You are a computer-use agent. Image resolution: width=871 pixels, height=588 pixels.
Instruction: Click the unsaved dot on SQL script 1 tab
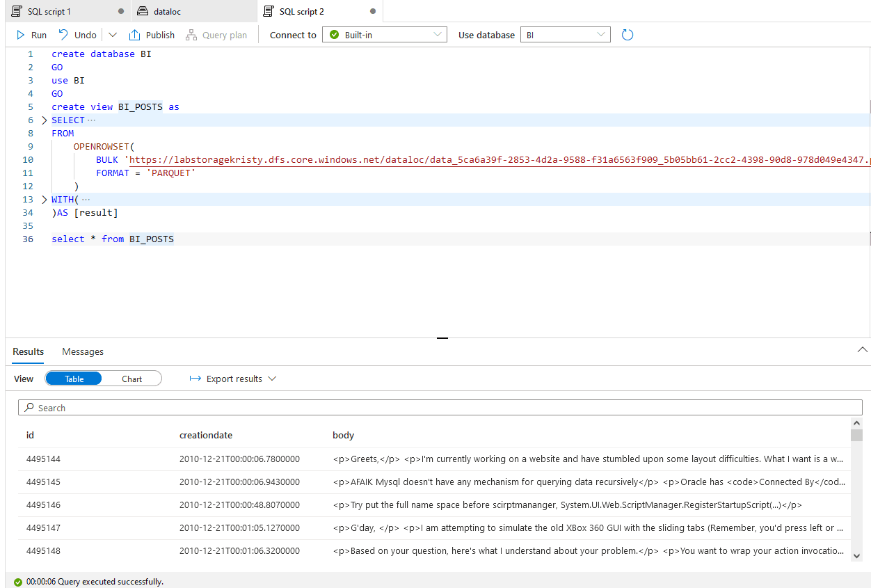[121, 12]
